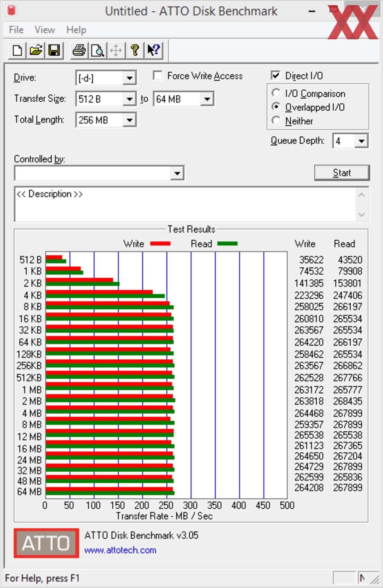Click the application icon in title bar

click(11, 10)
